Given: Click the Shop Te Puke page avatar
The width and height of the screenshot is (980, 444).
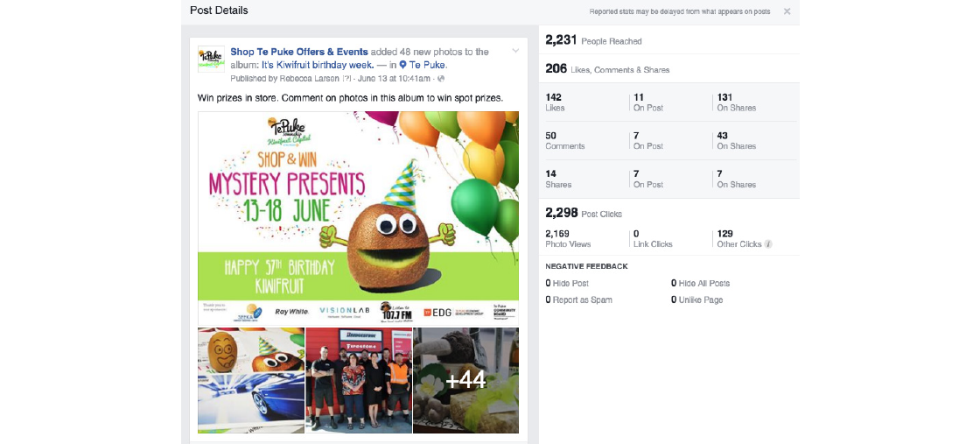Looking at the screenshot, I should pos(211,59).
